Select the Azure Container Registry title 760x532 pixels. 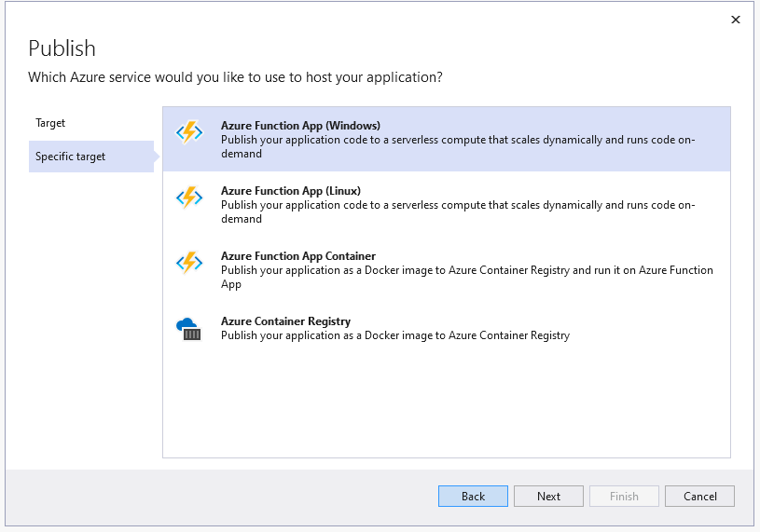285,321
